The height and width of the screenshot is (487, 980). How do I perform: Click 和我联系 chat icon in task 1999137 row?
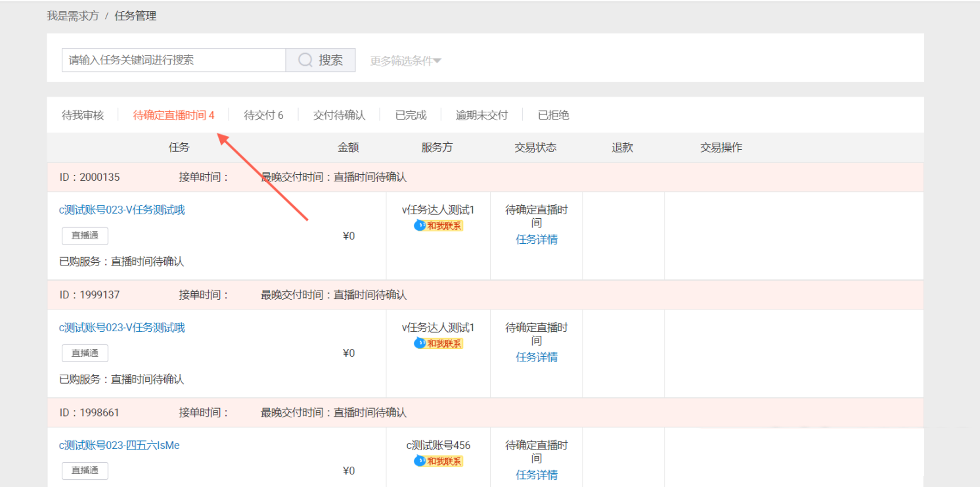(x=437, y=343)
